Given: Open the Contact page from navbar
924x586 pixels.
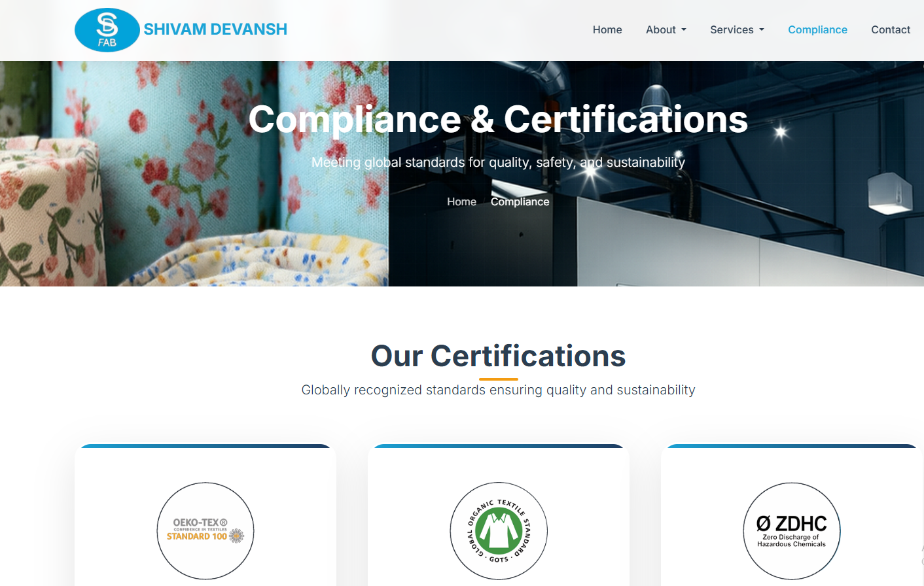Looking at the screenshot, I should click(x=890, y=30).
